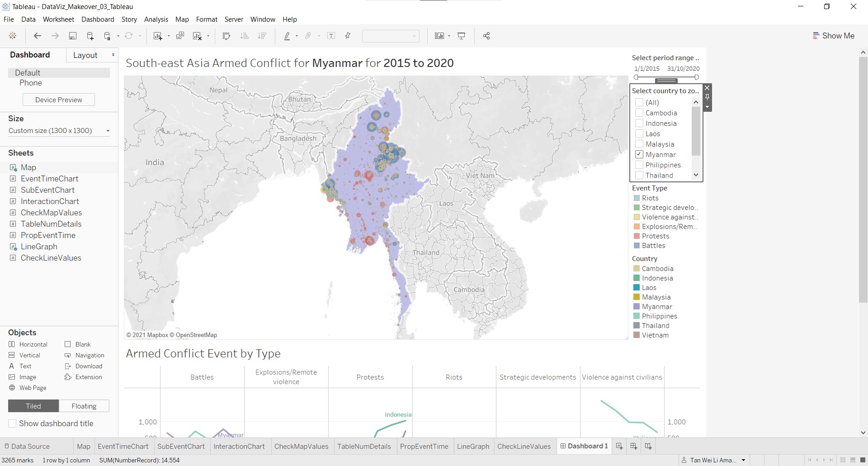Uncheck the Myanmar country checkbox
This screenshot has width=868, height=466.
point(639,155)
